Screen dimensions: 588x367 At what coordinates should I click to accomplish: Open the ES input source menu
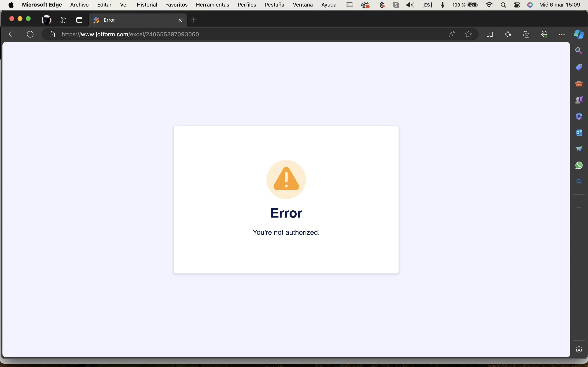pos(427,5)
